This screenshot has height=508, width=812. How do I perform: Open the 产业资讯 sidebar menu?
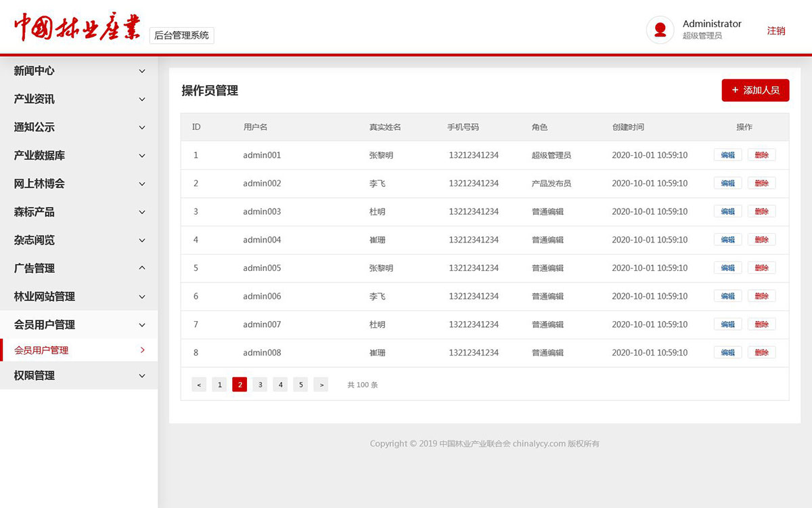pos(78,100)
